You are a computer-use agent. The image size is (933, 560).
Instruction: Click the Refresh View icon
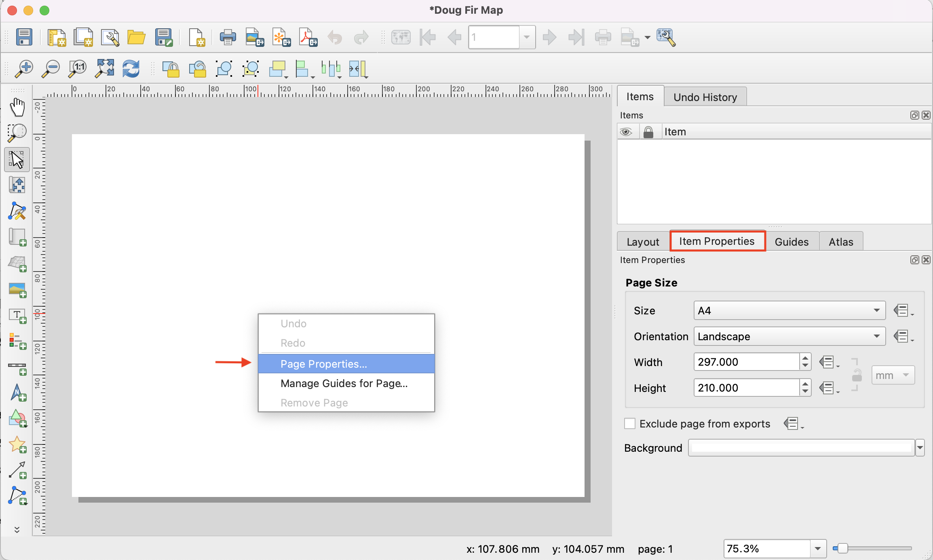(x=131, y=68)
